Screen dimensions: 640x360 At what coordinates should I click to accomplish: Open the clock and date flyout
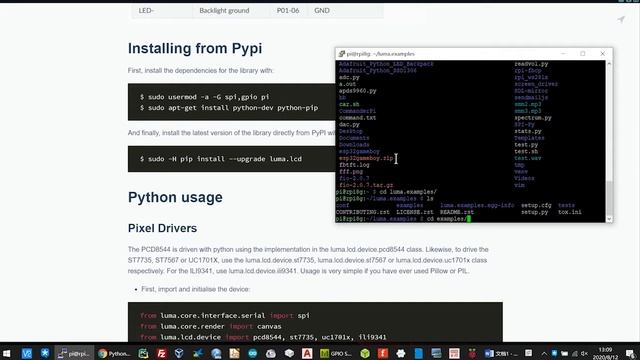(x=605, y=353)
